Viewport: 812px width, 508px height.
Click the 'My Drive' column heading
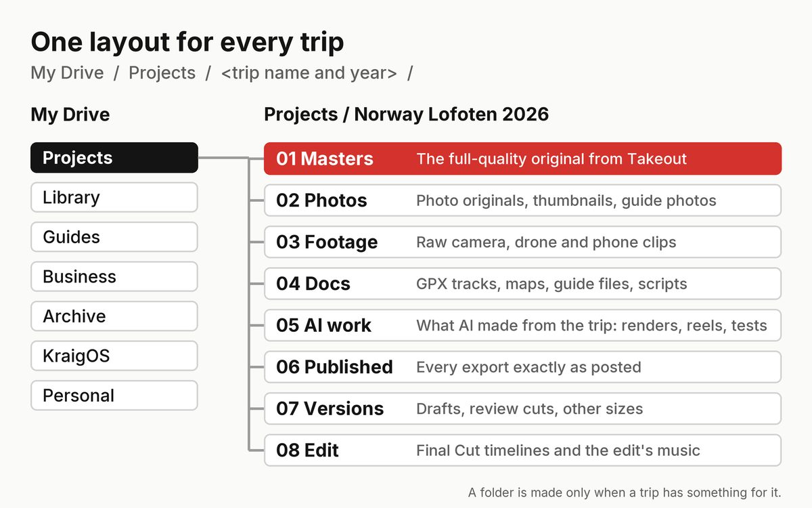(x=70, y=114)
